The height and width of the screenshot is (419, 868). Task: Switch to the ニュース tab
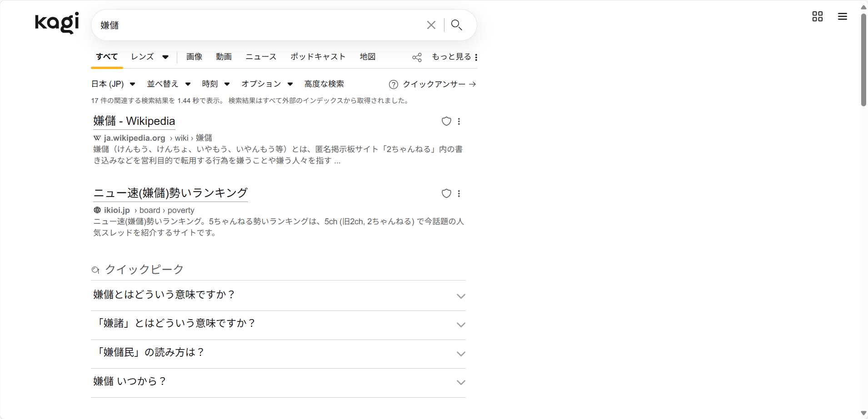click(x=261, y=57)
